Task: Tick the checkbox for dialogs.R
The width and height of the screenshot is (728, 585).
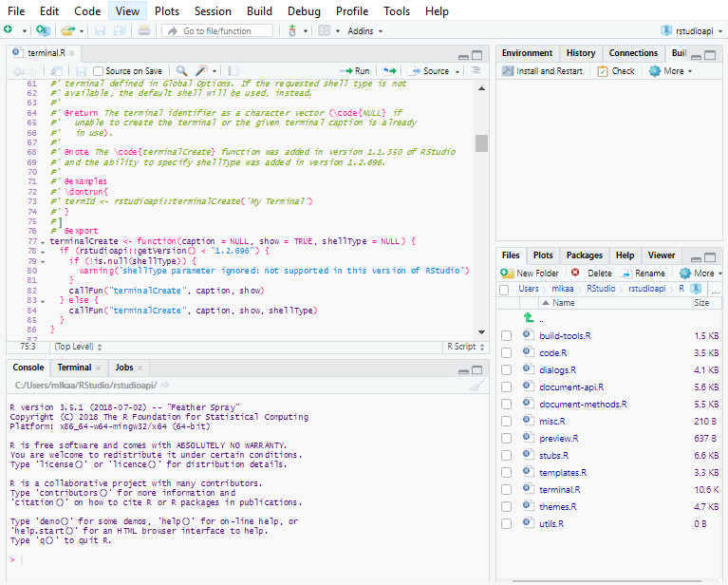Action: pyautogui.click(x=507, y=370)
